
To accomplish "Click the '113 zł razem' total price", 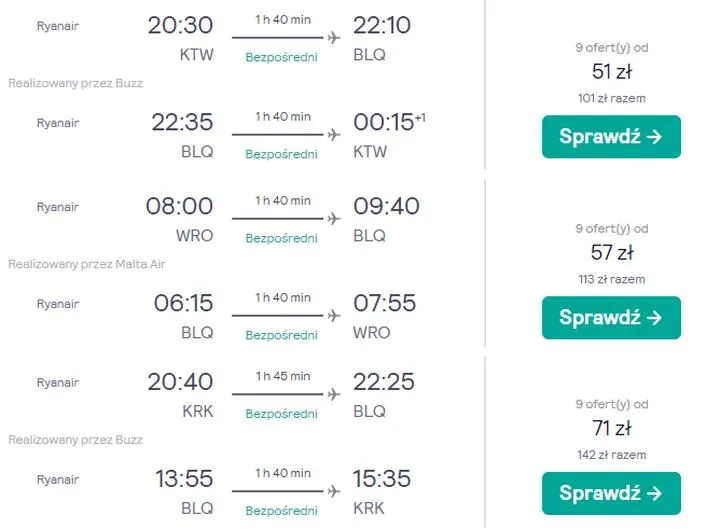I will click(x=611, y=279).
